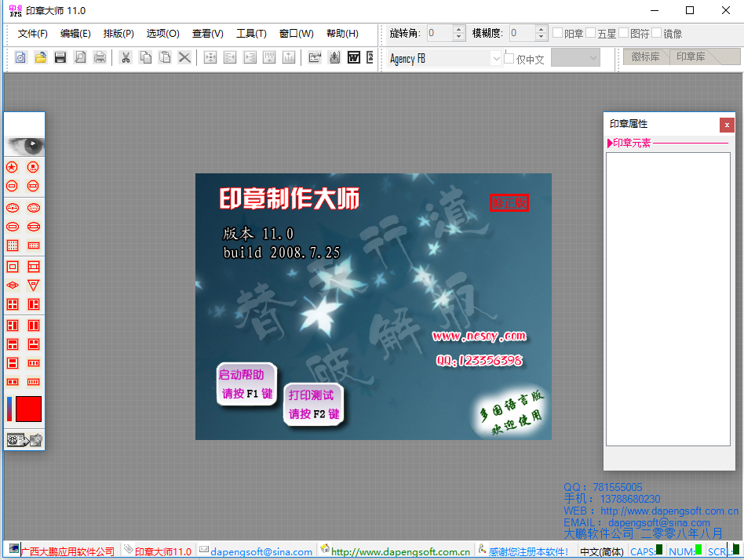Choose the inverted triangle seal shape
Viewport: 744px width, 560px height.
click(x=33, y=285)
